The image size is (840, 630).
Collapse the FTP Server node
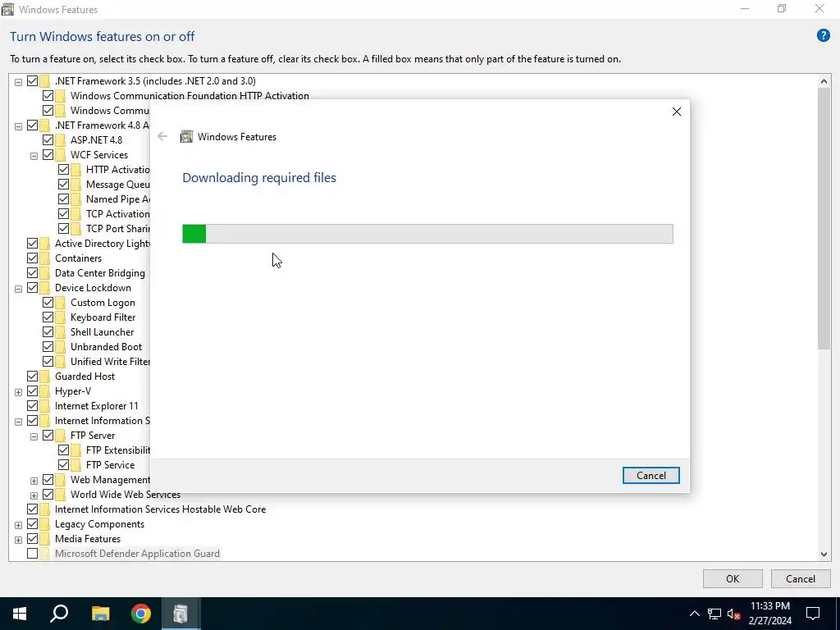(34, 436)
